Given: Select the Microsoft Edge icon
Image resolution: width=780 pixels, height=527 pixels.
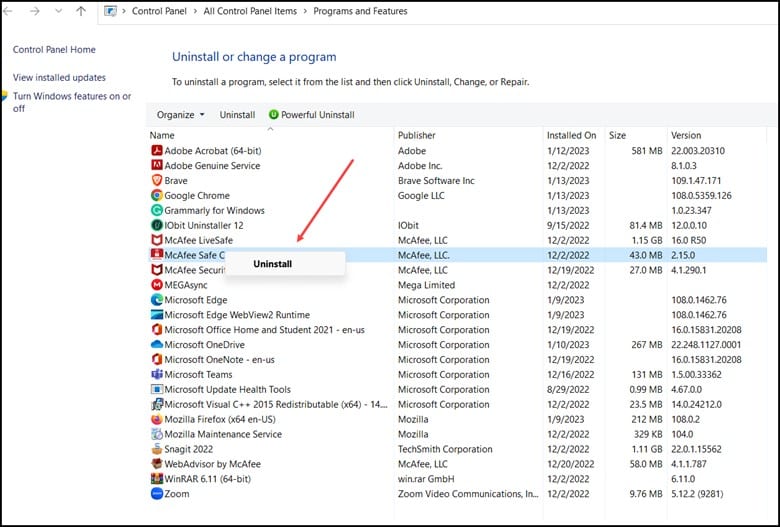Looking at the screenshot, I should (157, 300).
